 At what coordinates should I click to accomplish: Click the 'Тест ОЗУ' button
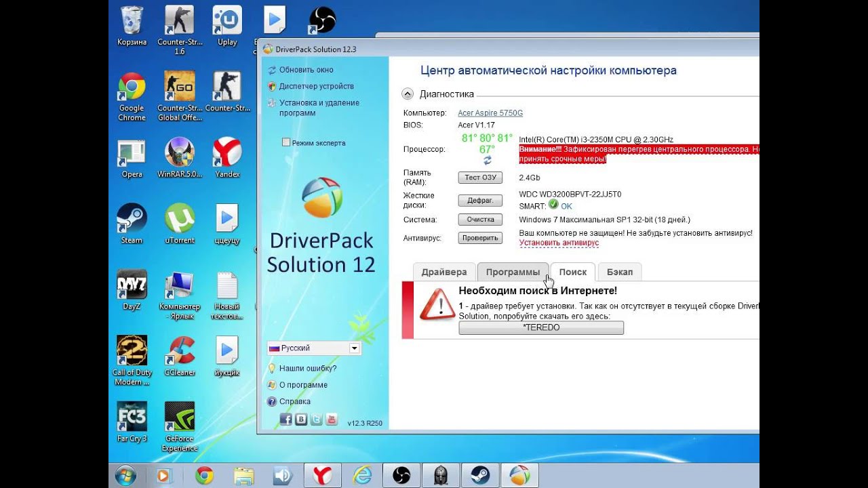pyautogui.click(x=481, y=178)
